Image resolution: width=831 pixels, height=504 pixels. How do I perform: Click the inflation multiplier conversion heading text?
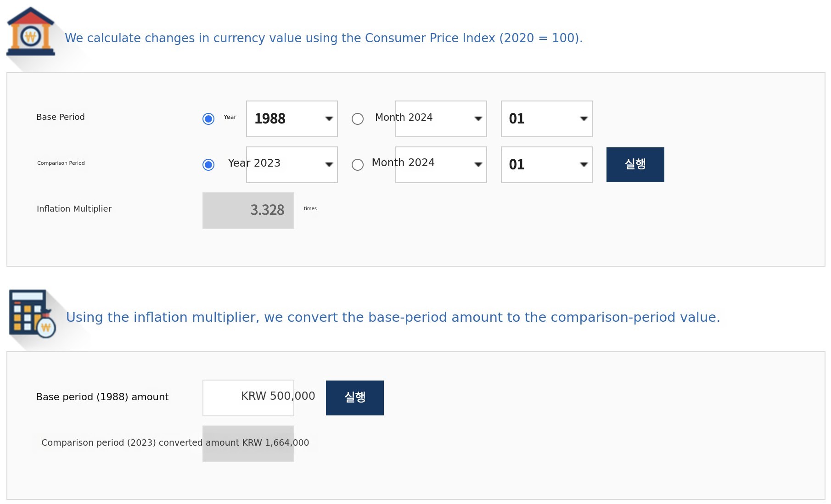pos(393,317)
